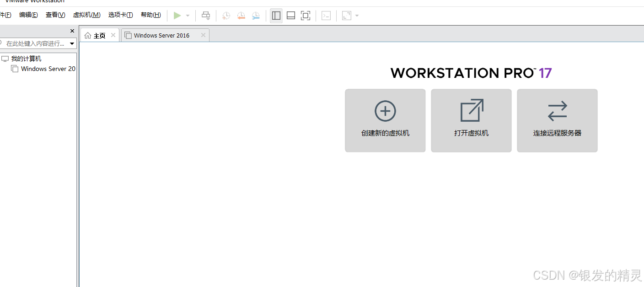The image size is (644, 287).
Task: Click the library search input field
Action: tap(35, 43)
